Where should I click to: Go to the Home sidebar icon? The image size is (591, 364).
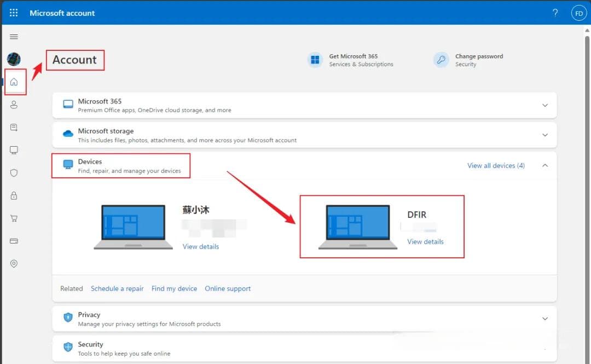pos(14,82)
